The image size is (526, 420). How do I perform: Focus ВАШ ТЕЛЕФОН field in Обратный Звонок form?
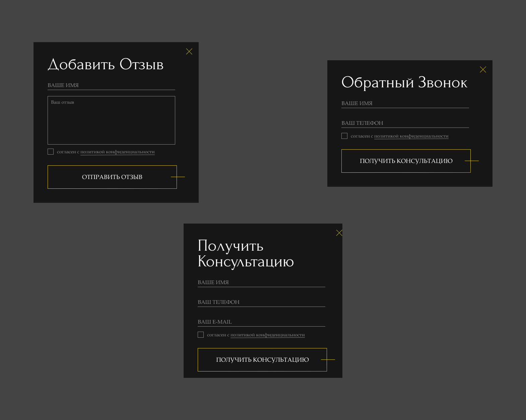(405, 123)
